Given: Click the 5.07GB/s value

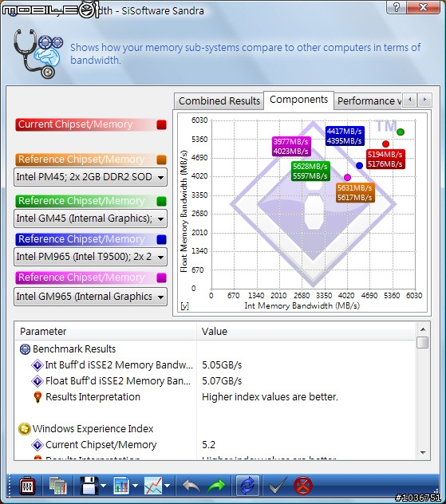Looking at the screenshot, I should click(222, 381).
